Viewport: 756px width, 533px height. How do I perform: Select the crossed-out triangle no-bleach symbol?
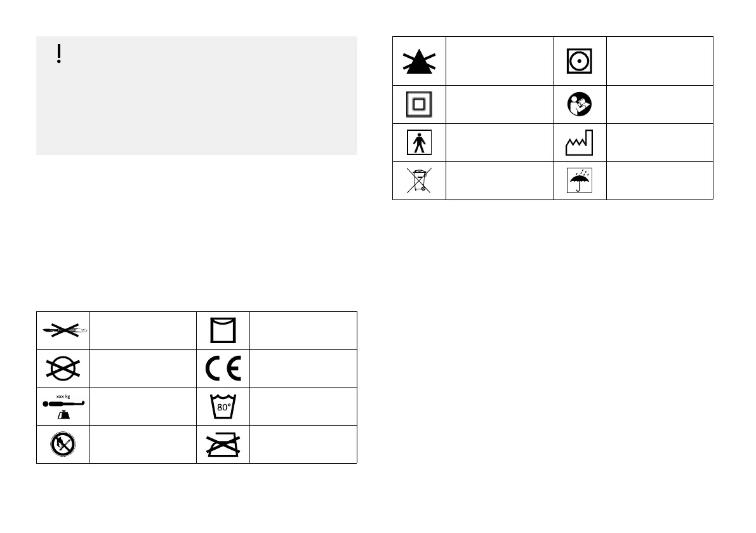click(x=419, y=61)
